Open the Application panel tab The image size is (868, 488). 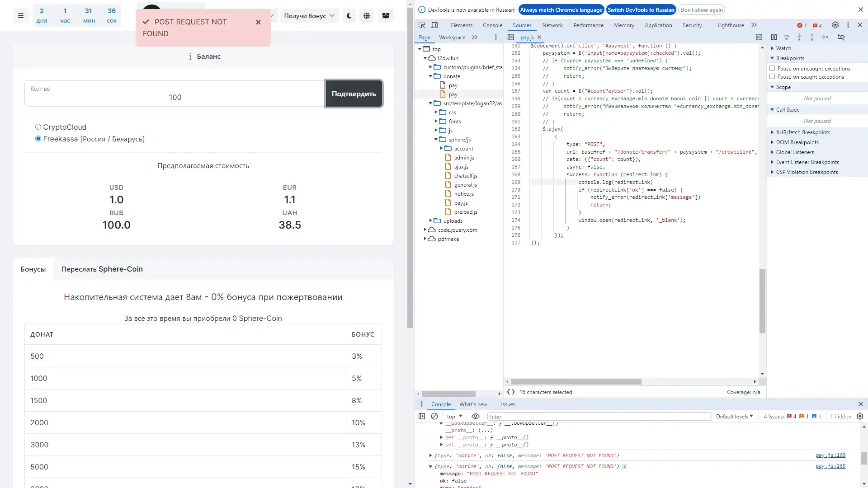click(x=658, y=25)
